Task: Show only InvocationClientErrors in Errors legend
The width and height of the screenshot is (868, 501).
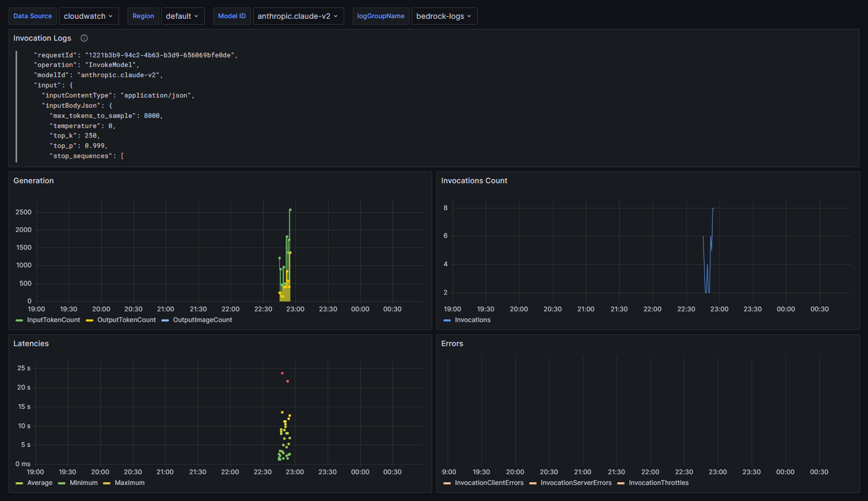Action: tap(489, 483)
